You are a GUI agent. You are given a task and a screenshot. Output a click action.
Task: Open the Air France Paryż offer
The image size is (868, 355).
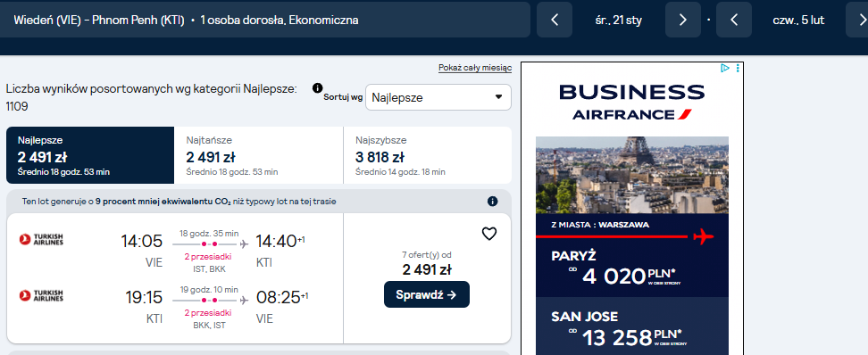tap(632, 268)
